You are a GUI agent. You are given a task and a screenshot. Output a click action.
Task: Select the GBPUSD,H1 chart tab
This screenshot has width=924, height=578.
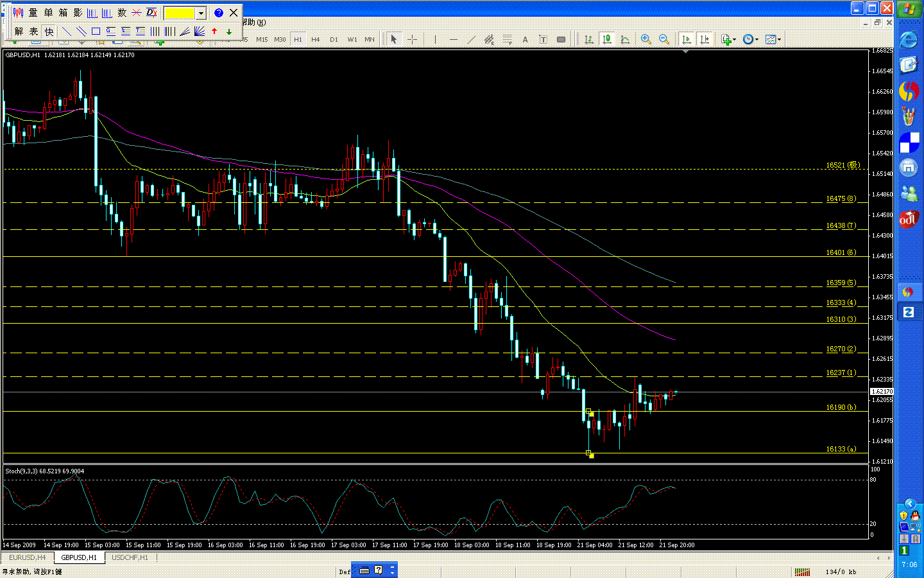point(79,557)
